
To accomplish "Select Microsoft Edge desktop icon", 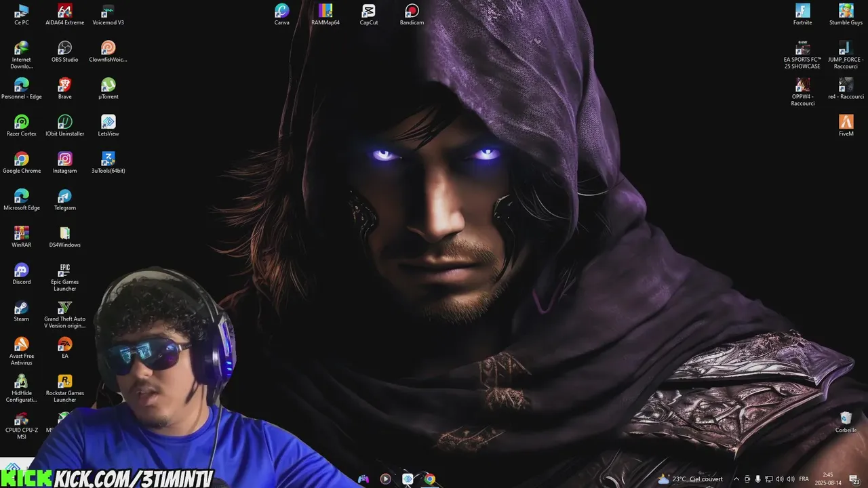I will click(22, 201).
